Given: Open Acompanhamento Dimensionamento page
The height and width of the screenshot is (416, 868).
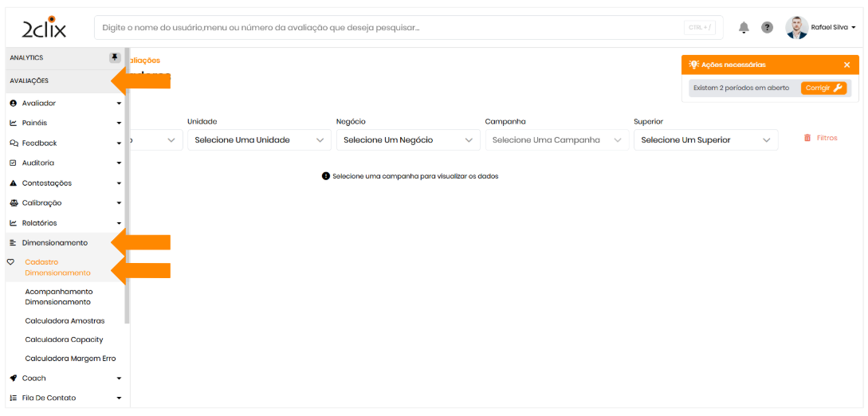Looking at the screenshot, I should pos(58,296).
